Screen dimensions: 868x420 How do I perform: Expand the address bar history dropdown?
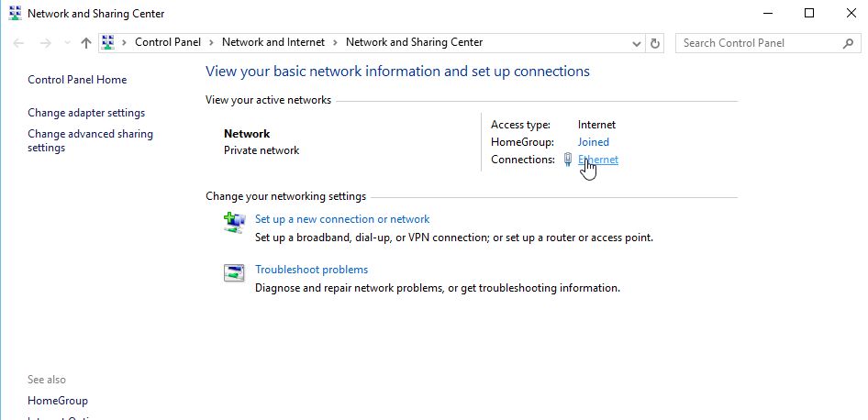point(637,43)
